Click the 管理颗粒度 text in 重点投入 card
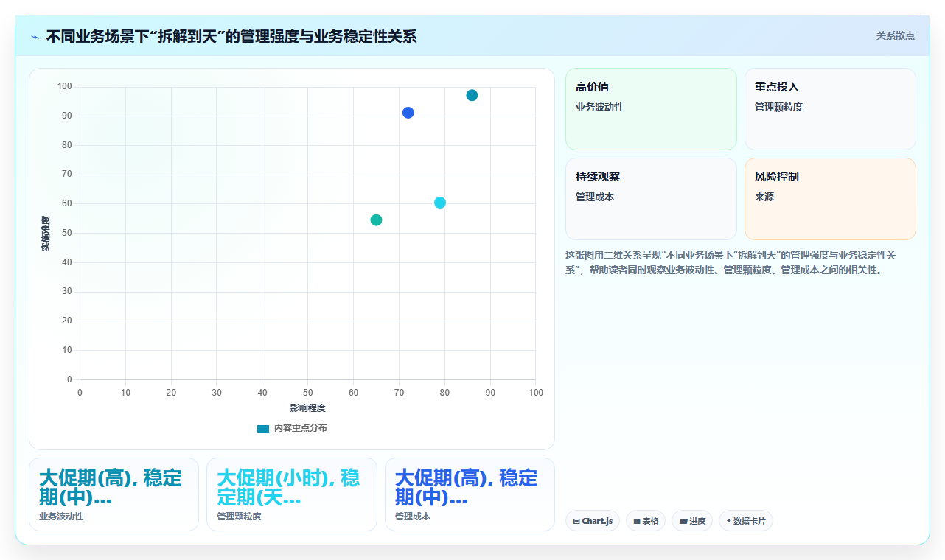945x560 pixels. (778, 107)
